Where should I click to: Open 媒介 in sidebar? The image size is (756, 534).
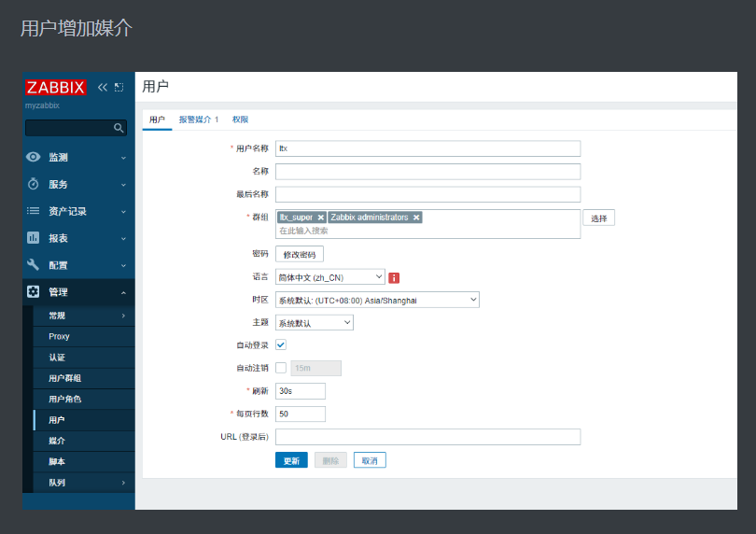(x=84, y=441)
